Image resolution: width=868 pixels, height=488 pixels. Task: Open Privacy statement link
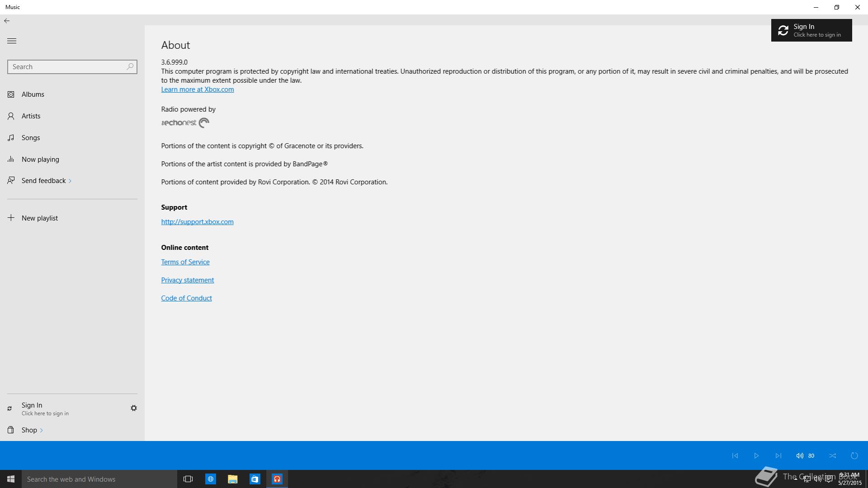pyautogui.click(x=188, y=280)
